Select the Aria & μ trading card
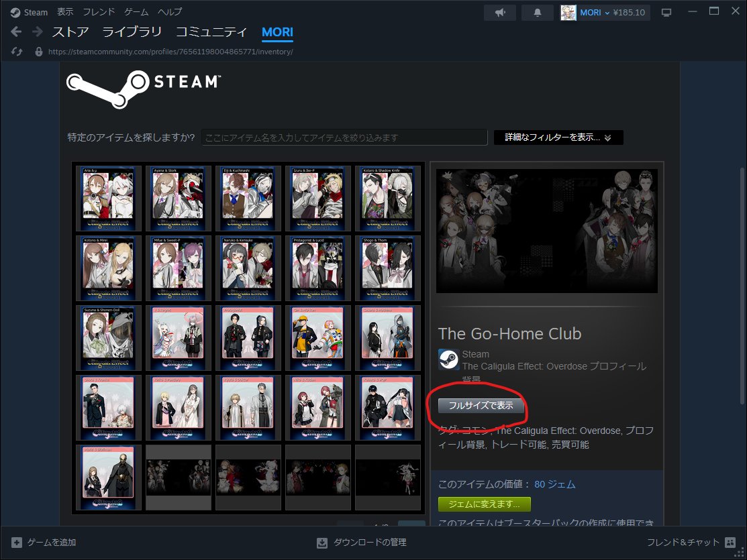This screenshot has width=747, height=560. 109,198
